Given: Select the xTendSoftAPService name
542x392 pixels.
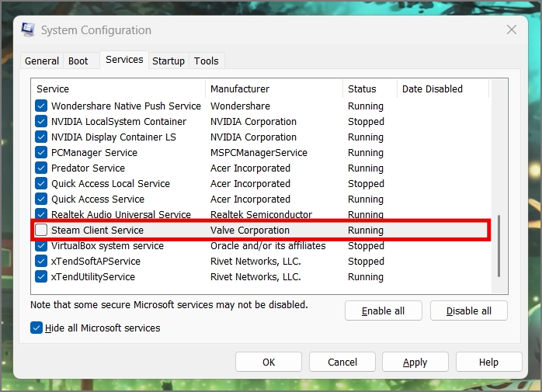Looking at the screenshot, I should [x=96, y=262].
